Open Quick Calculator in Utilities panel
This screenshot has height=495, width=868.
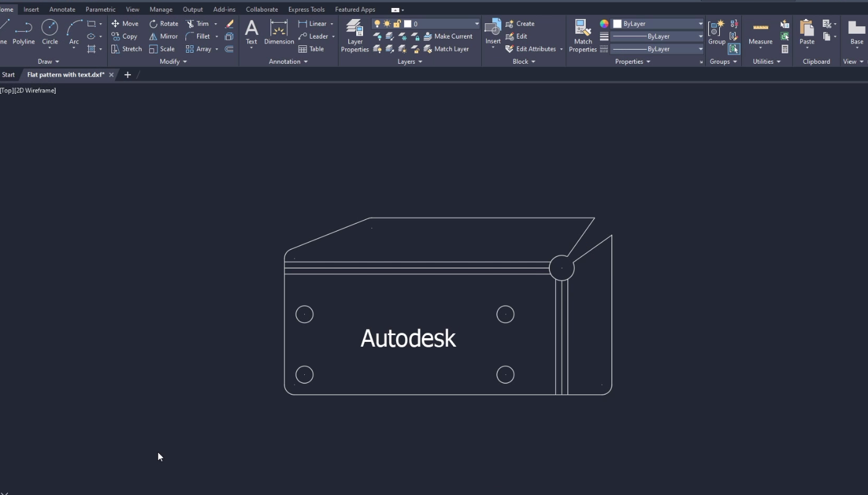785,49
